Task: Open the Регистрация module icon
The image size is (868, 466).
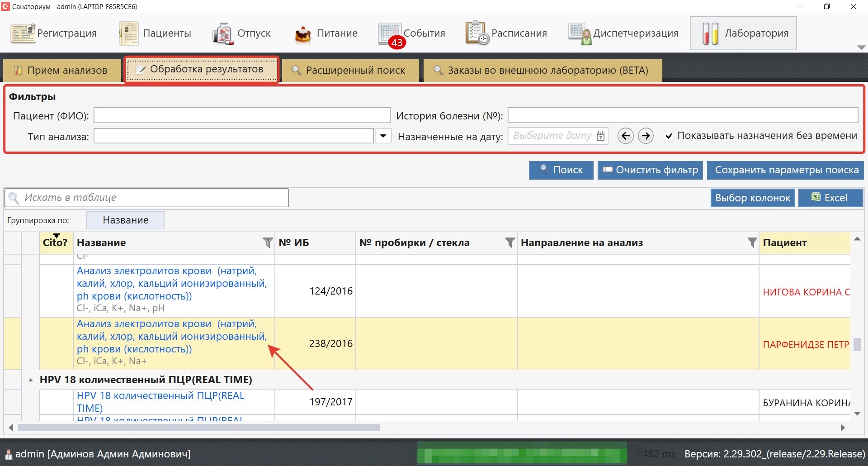Action: pos(23,33)
